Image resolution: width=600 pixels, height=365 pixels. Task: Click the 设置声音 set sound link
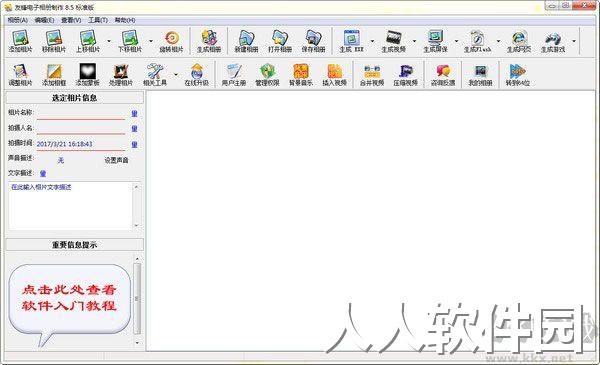point(116,160)
